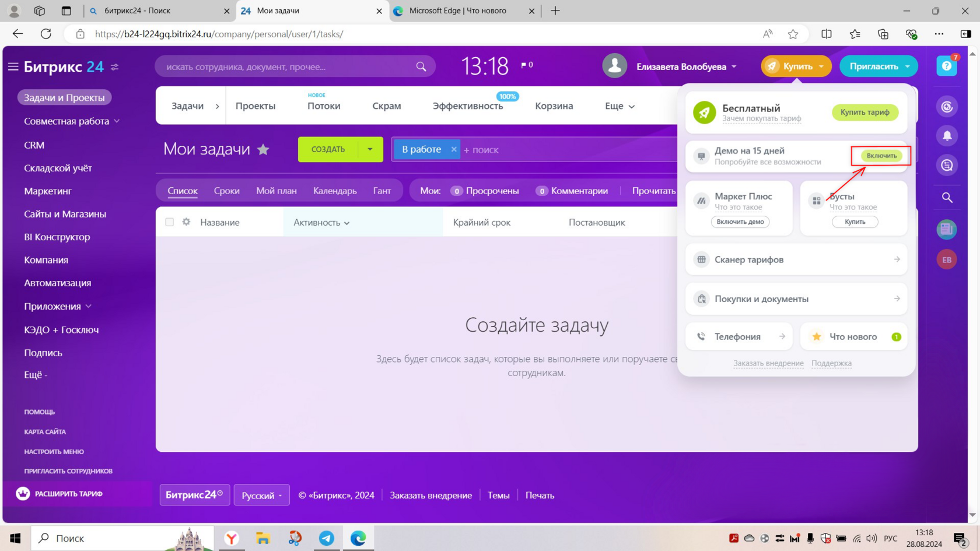This screenshot has width=980, height=551.
Task: Open the Bitrix24 hamburger menu
Action: click(x=13, y=67)
